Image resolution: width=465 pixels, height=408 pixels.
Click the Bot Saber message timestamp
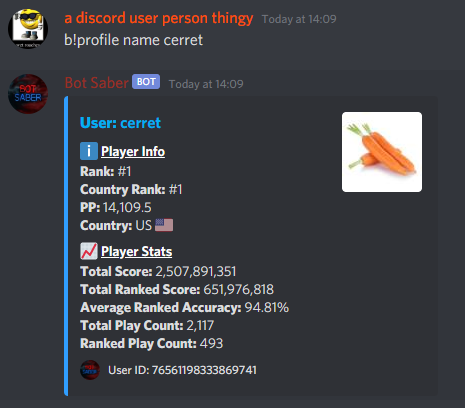click(206, 84)
